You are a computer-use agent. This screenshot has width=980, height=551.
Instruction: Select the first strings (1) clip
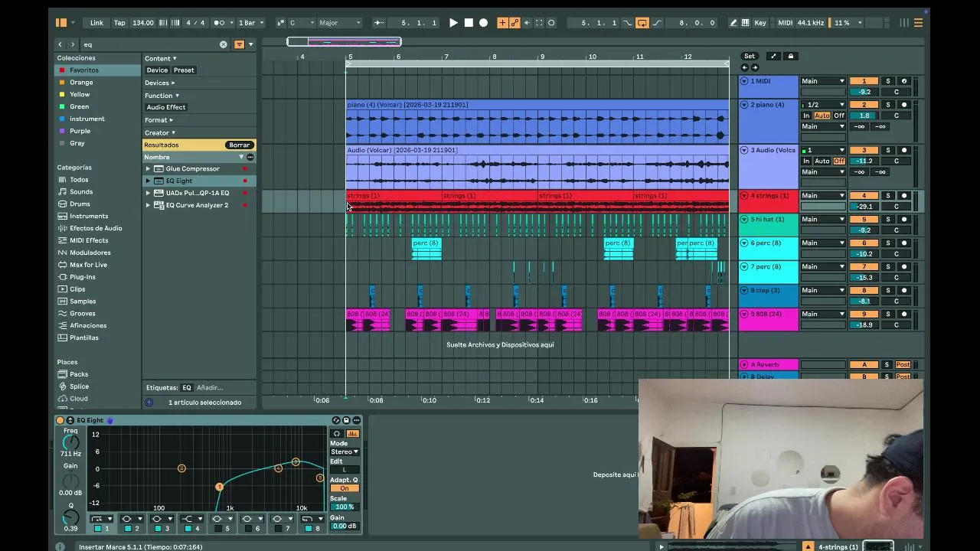click(x=394, y=196)
